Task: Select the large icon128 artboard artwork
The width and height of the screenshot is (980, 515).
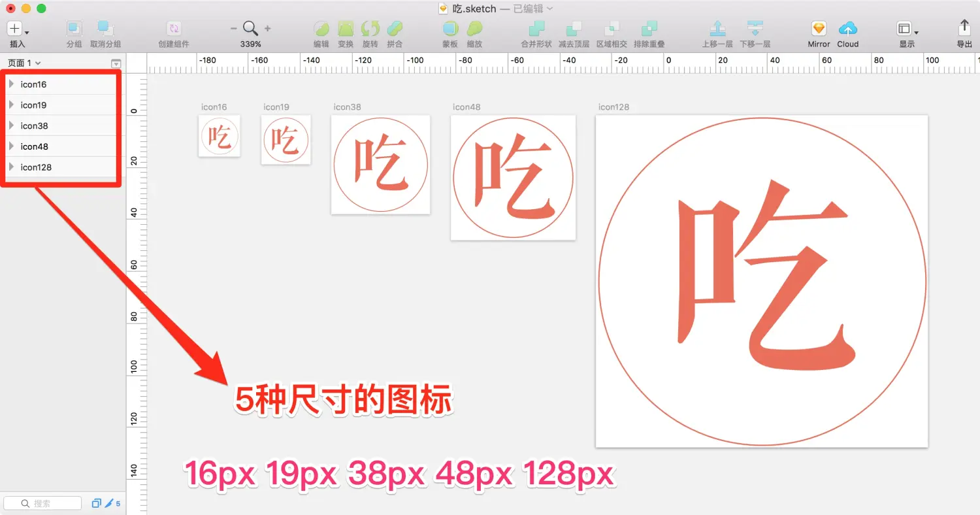Action: (762, 282)
